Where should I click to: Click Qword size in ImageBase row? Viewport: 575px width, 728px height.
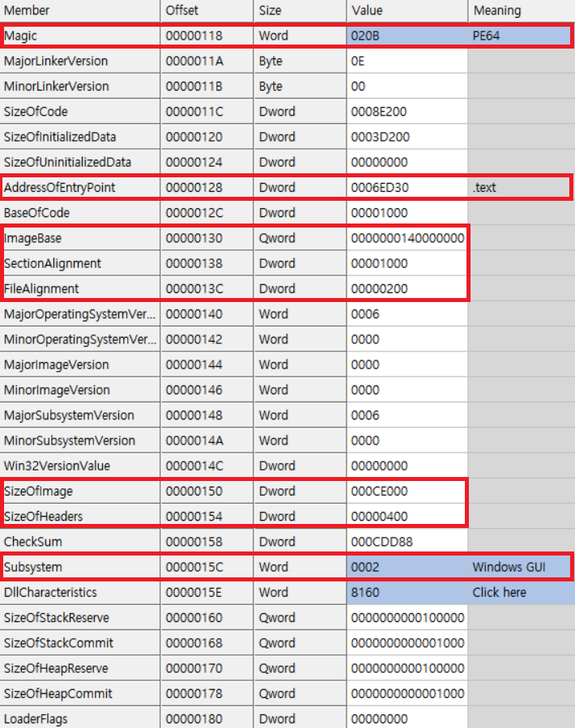pyautogui.click(x=300, y=238)
